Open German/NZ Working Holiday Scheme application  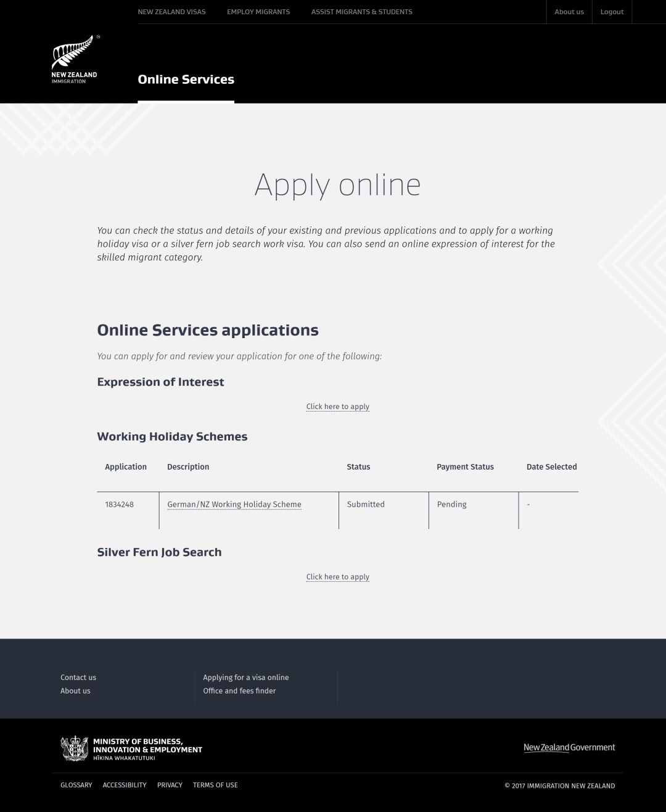[234, 505]
